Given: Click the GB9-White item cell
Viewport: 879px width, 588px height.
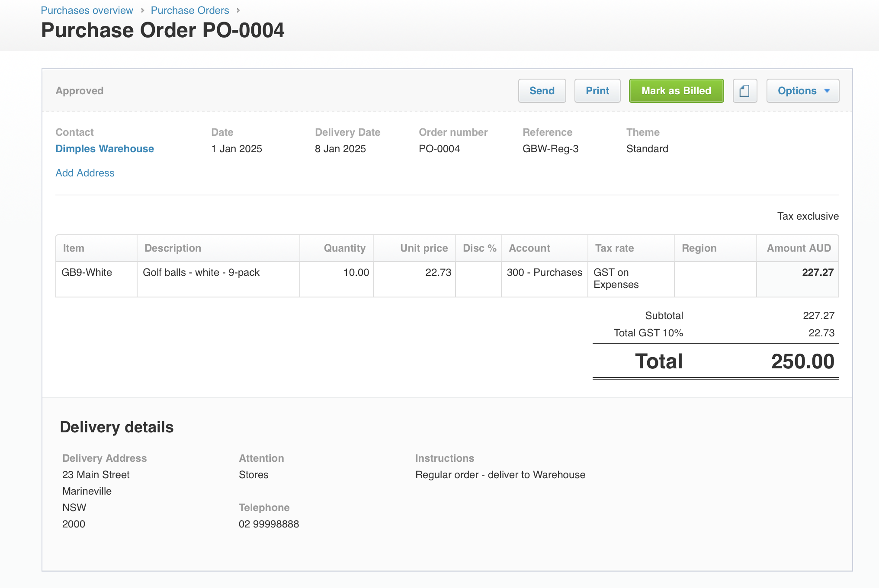Looking at the screenshot, I should tap(87, 272).
